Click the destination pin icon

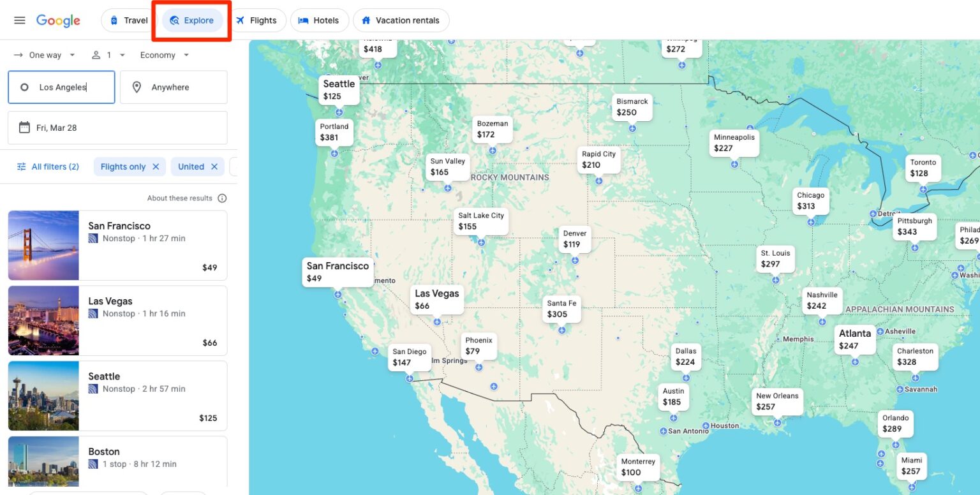(x=137, y=87)
